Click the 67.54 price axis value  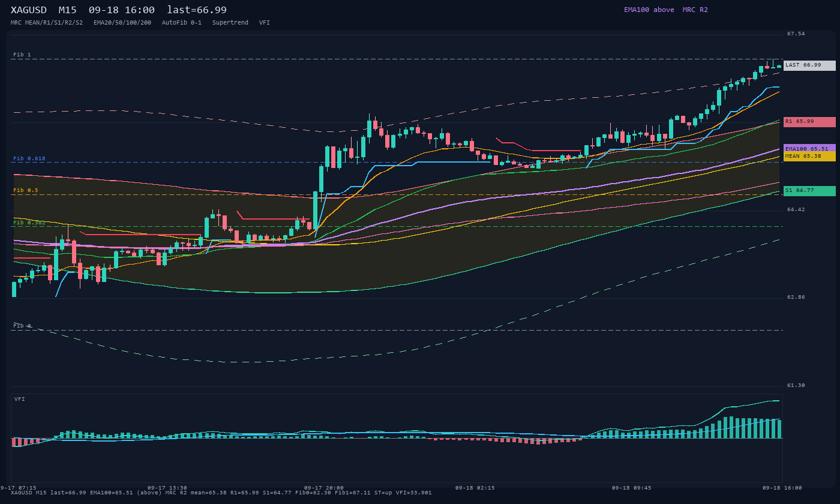tap(796, 34)
